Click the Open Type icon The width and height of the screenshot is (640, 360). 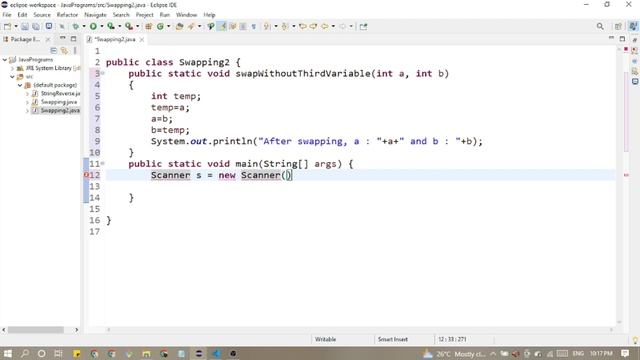click(x=179, y=27)
